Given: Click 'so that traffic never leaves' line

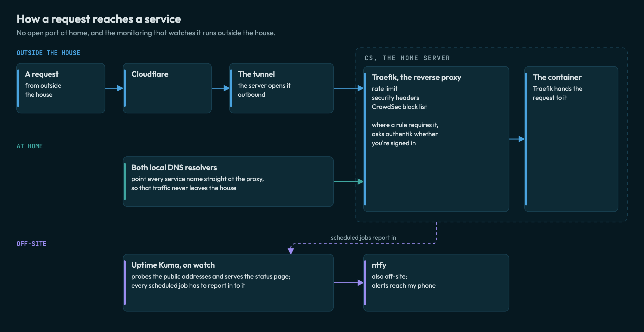Looking at the screenshot, I should pyautogui.click(x=184, y=188).
